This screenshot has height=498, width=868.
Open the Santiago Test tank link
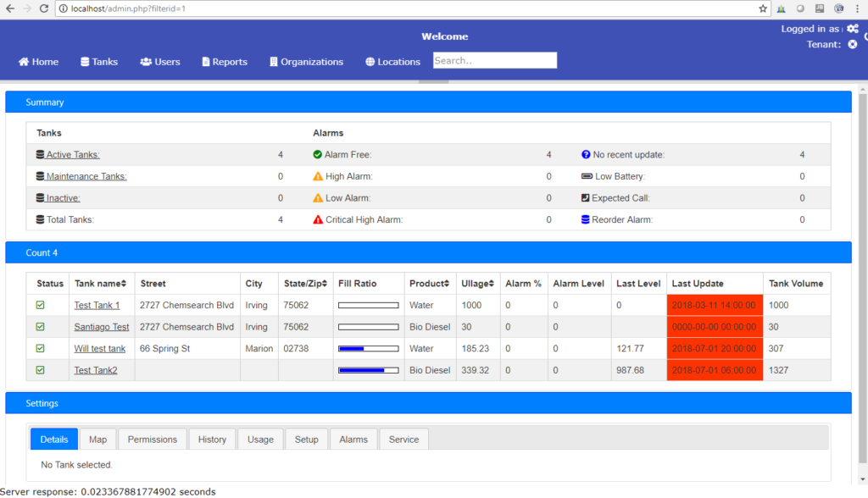(102, 326)
